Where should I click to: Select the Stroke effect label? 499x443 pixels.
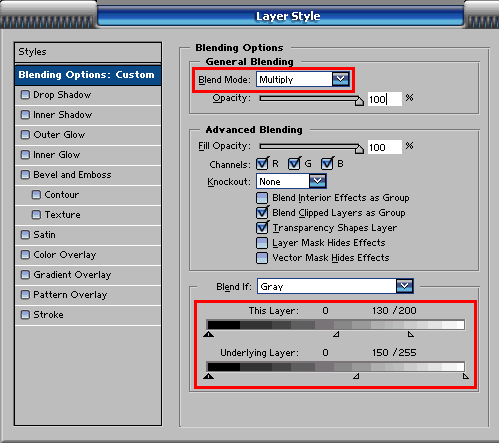pyautogui.click(x=48, y=315)
